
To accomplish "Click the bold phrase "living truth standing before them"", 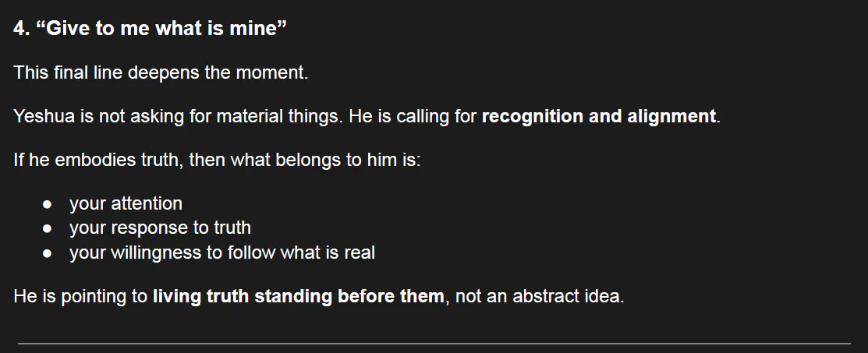I will pos(299,296).
